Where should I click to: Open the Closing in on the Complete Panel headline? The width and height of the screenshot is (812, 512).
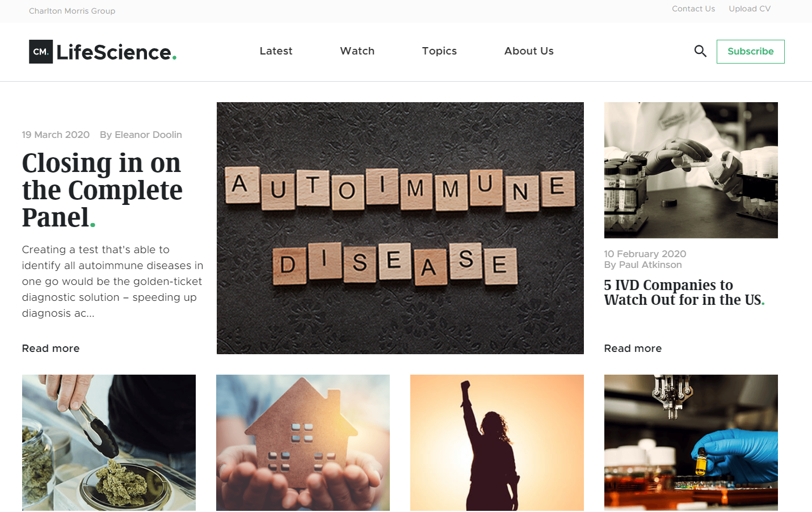pyautogui.click(x=102, y=190)
